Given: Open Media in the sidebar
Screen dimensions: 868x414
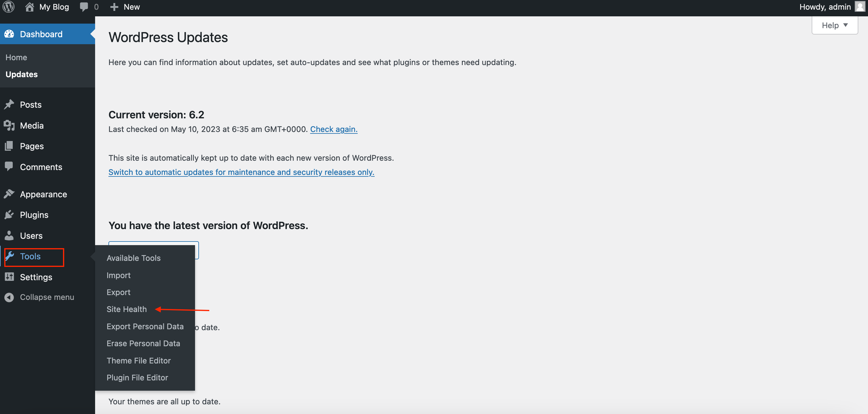Looking at the screenshot, I should [x=32, y=125].
